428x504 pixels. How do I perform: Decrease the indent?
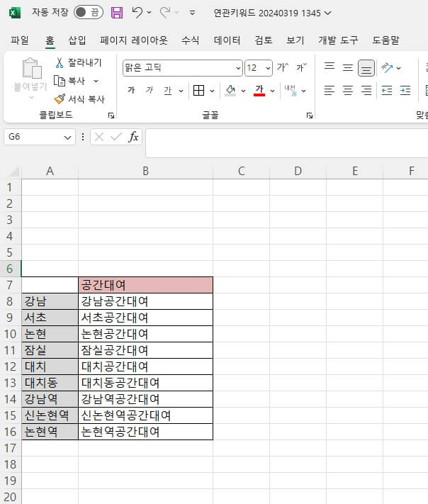coord(387,91)
